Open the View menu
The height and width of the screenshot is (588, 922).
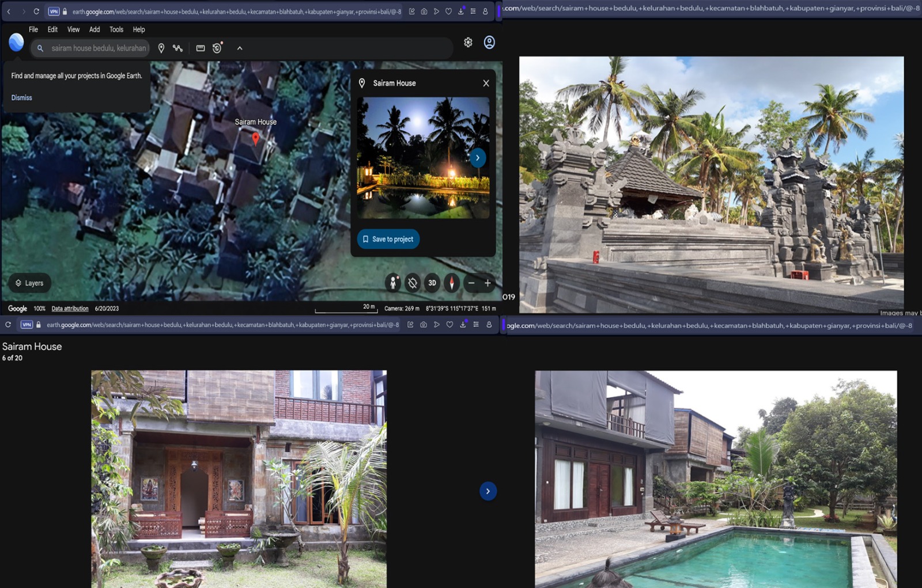click(x=73, y=29)
